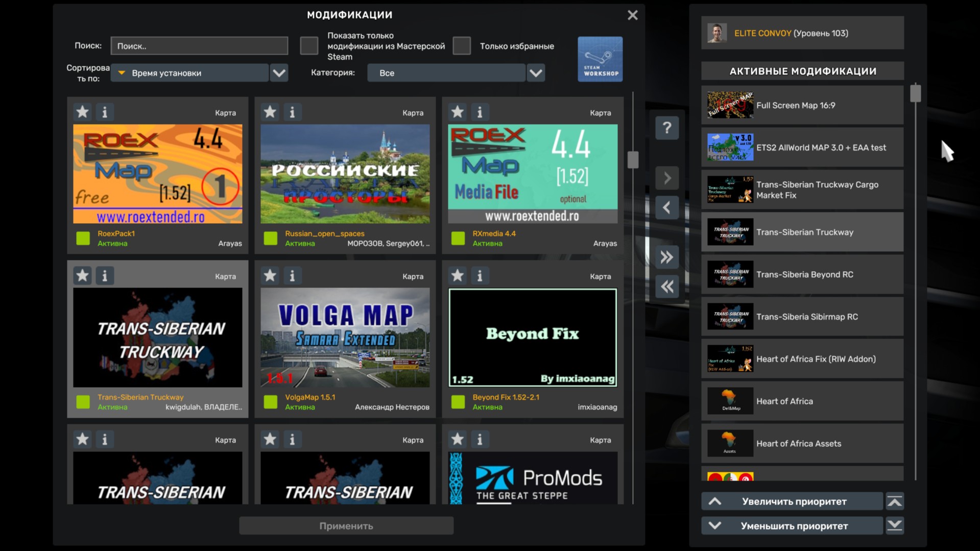Screen dimensions: 980x551
Task: Close the modifications dialog
Action: coord(632,15)
